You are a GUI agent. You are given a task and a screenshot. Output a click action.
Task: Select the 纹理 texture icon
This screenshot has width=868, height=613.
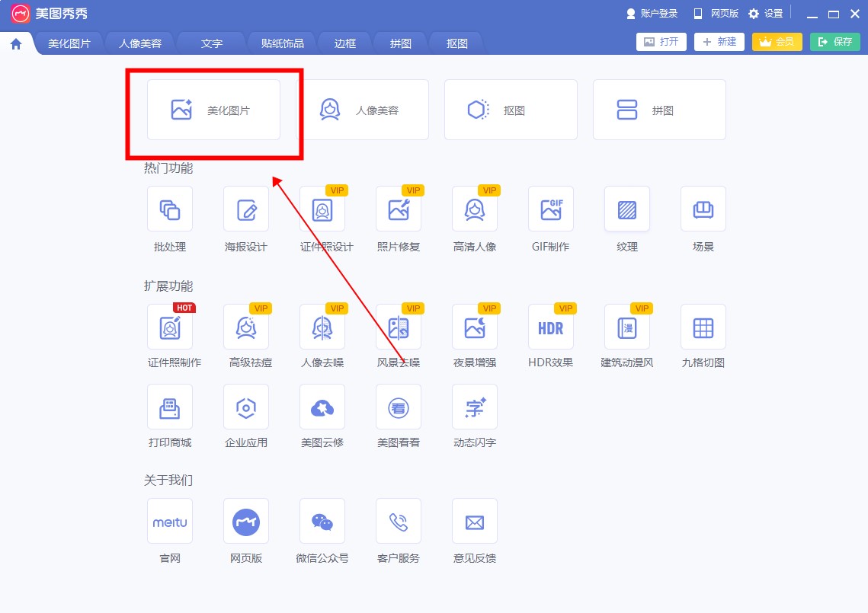(x=626, y=209)
